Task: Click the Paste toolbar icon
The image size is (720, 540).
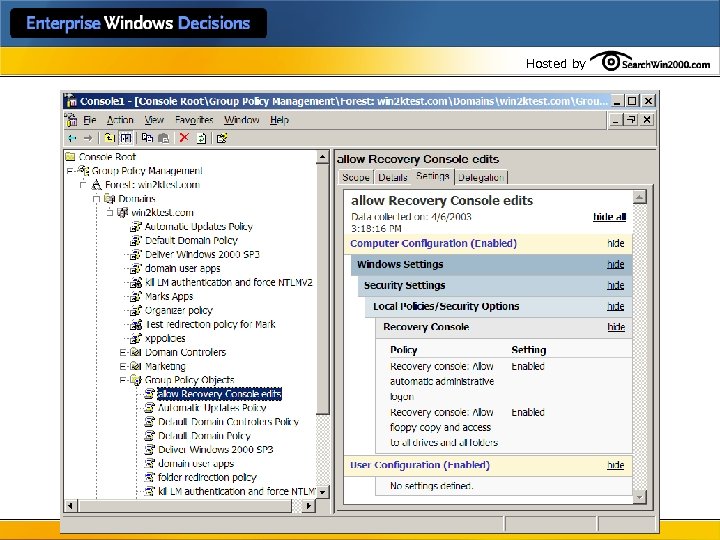Action: pyautogui.click(x=163, y=138)
